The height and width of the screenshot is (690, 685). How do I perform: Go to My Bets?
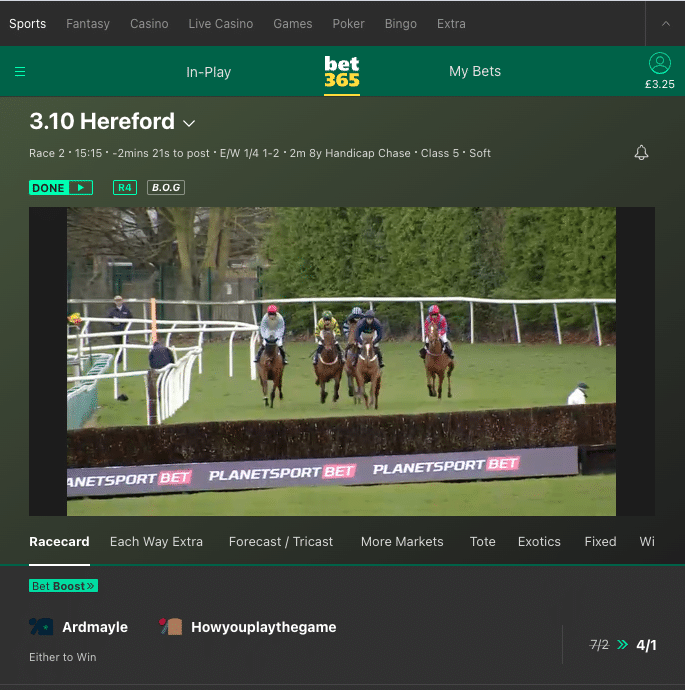pyautogui.click(x=475, y=72)
